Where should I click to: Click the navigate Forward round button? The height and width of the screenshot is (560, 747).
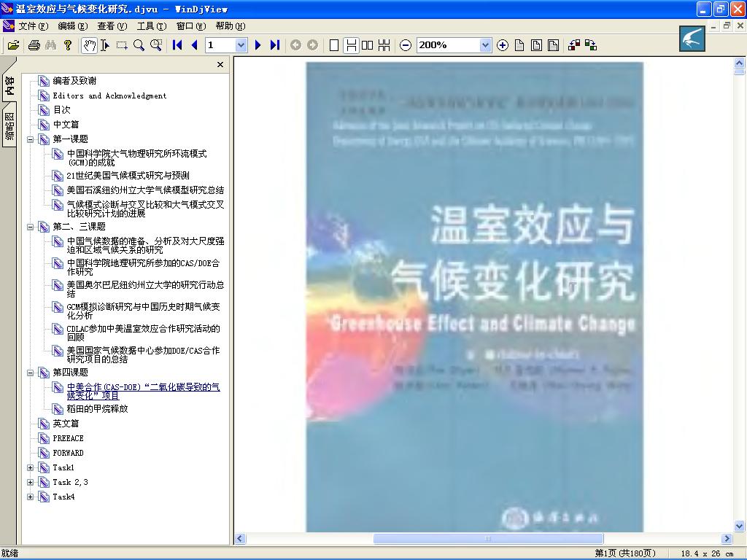pos(312,45)
